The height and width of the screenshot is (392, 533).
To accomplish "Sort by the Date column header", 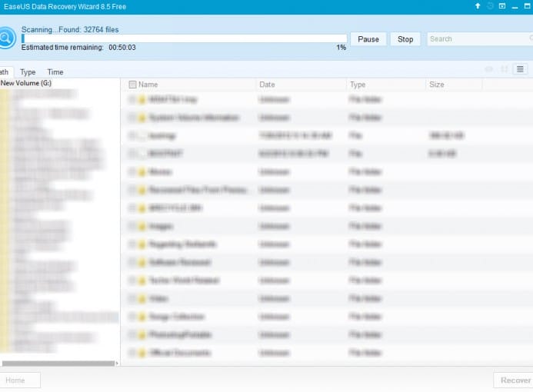I will [x=267, y=85].
